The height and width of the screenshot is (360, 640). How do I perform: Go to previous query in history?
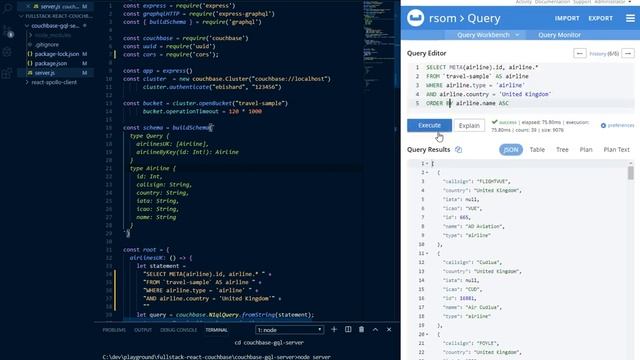tap(580, 53)
